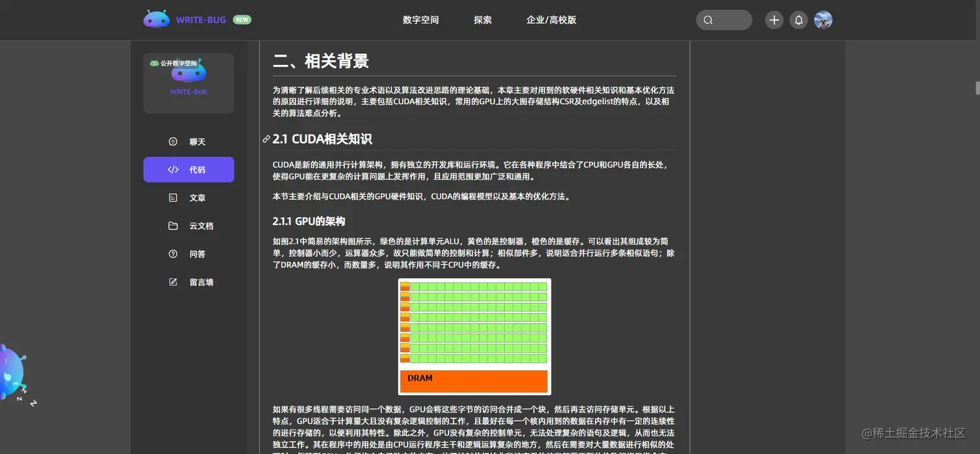The image size is (980, 454).
Task: Open the 企业/高校版 page
Action: click(550, 20)
